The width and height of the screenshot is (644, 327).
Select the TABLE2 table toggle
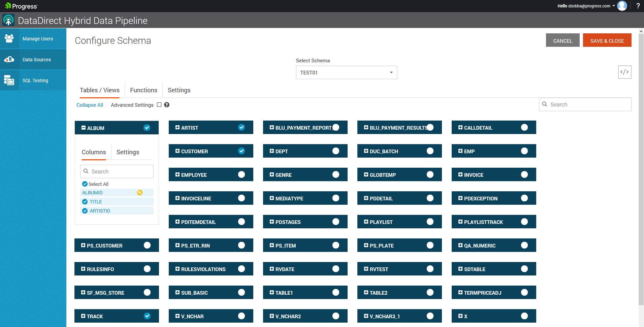(430, 292)
